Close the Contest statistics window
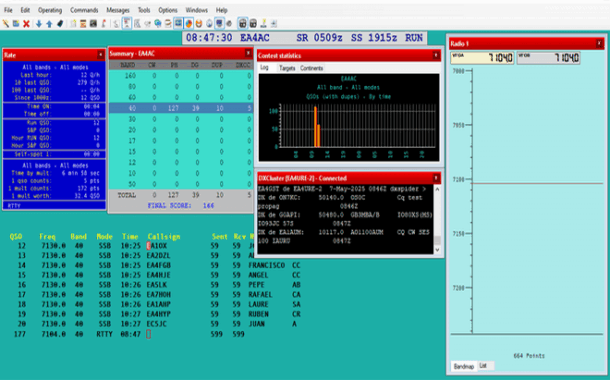The height and width of the screenshot is (380, 610). [x=436, y=56]
